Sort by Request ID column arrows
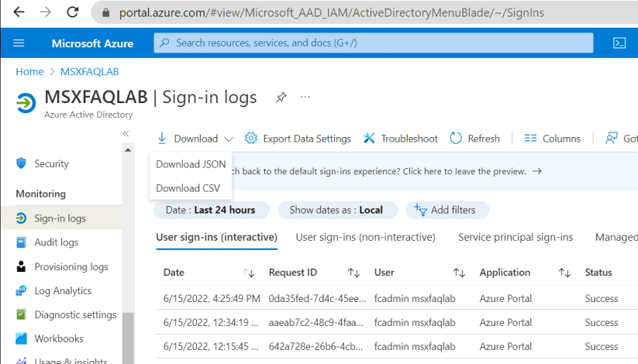Image resolution: width=638 pixels, height=364 pixels. (x=353, y=273)
